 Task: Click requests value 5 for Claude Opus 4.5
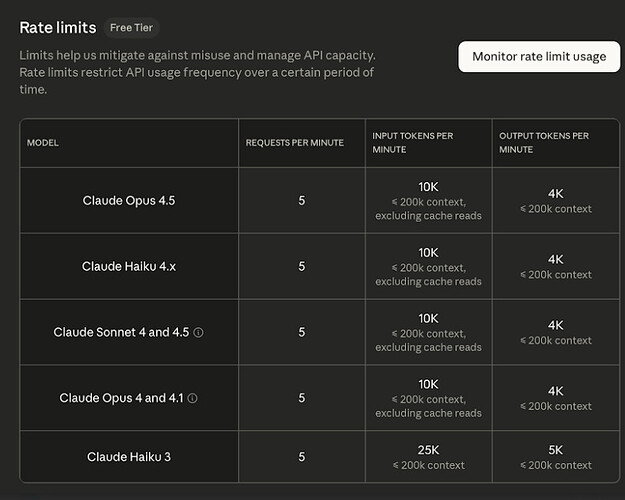point(302,200)
